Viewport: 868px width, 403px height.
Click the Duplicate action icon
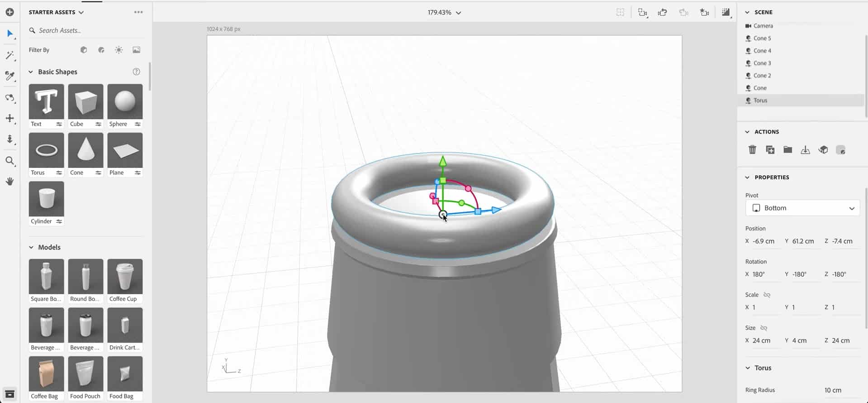point(770,150)
